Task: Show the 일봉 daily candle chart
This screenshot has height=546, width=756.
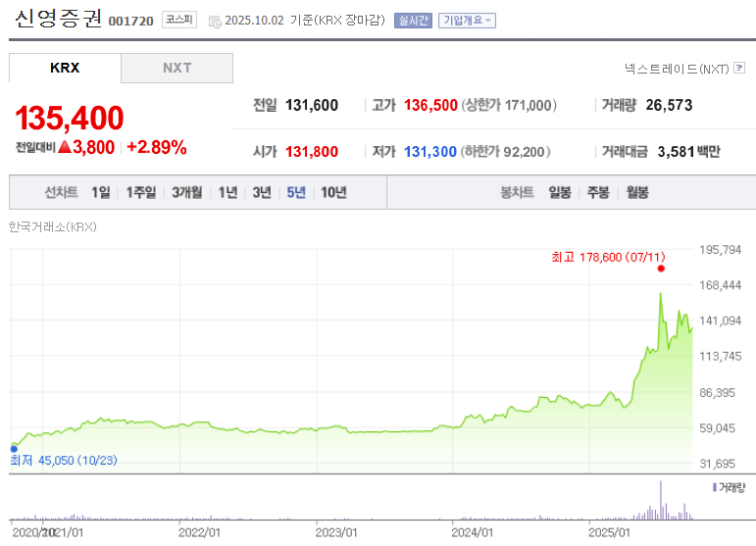Action: 560,192
